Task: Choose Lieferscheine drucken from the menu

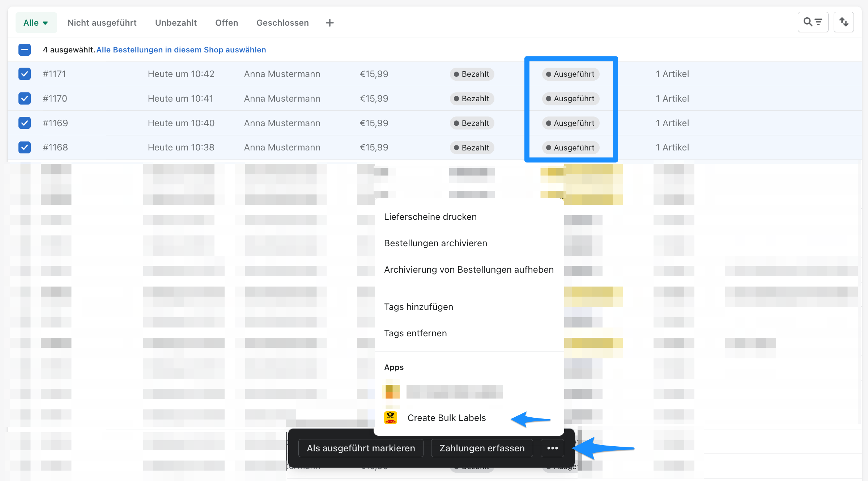Action: tap(430, 217)
